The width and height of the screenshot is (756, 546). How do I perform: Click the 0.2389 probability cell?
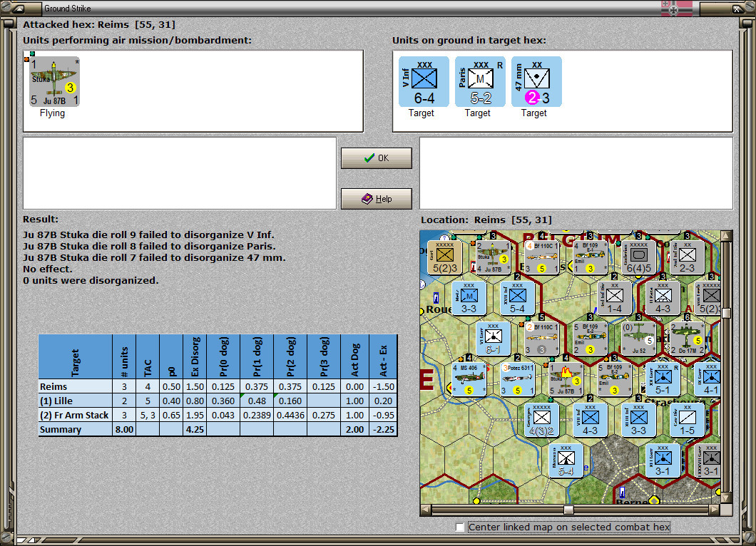coord(257,415)
